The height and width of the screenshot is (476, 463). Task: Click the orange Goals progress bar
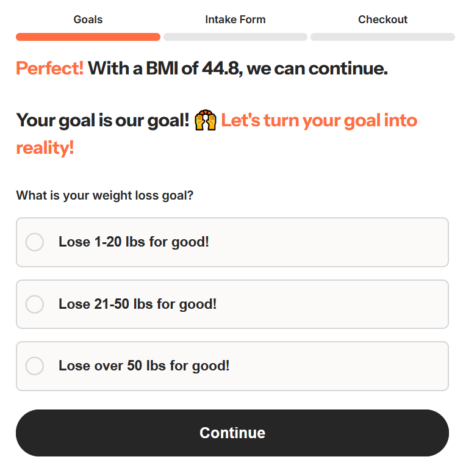88,37
